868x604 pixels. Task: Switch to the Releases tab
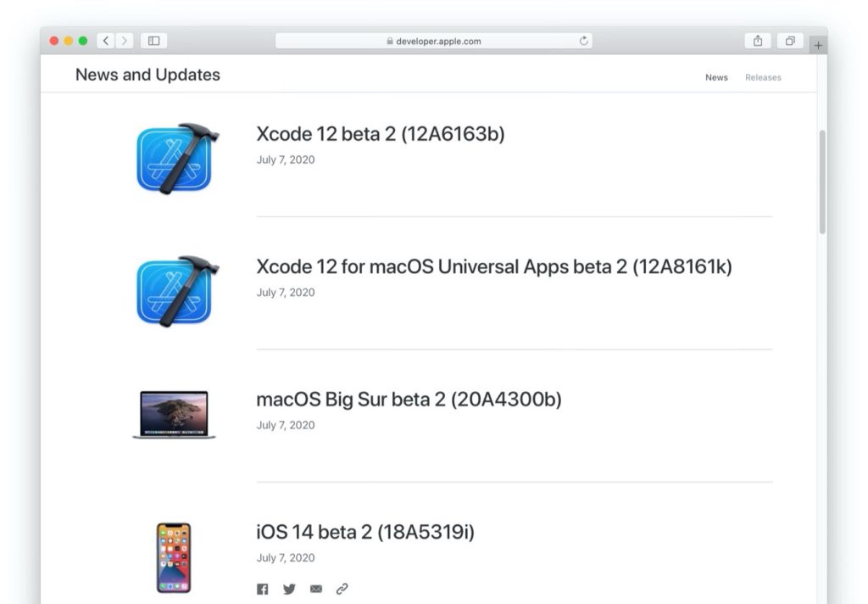click(763, 77)
